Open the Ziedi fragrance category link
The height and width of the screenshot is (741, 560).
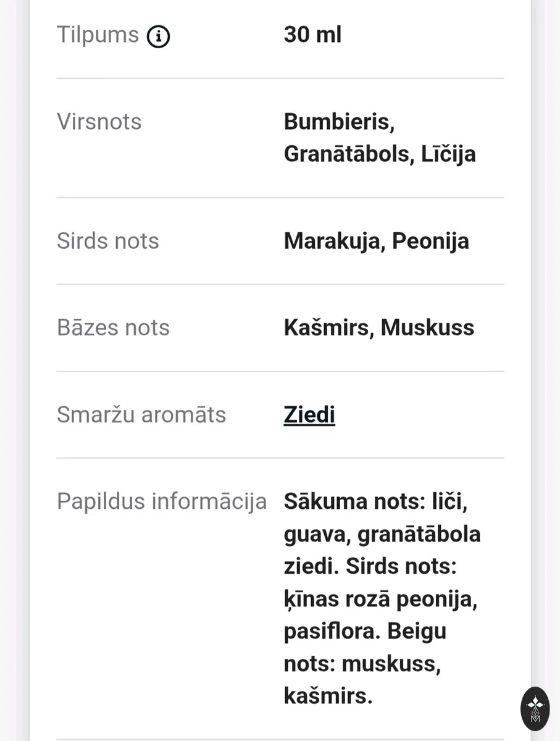(x=309, y=414)
